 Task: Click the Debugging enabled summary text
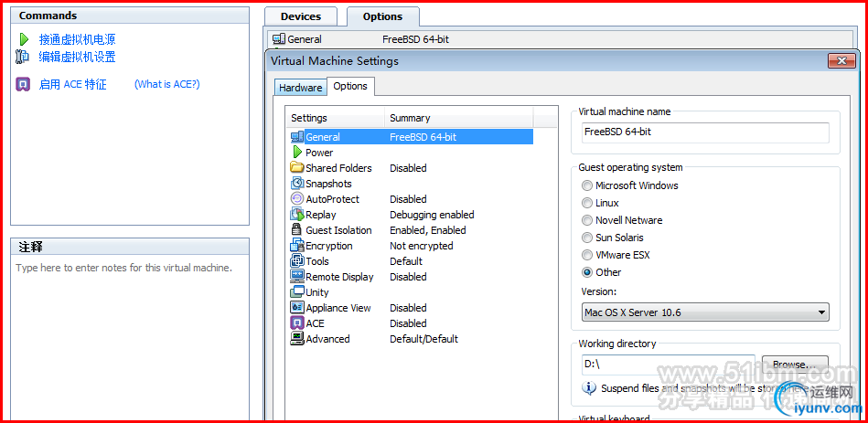(432, 215)
